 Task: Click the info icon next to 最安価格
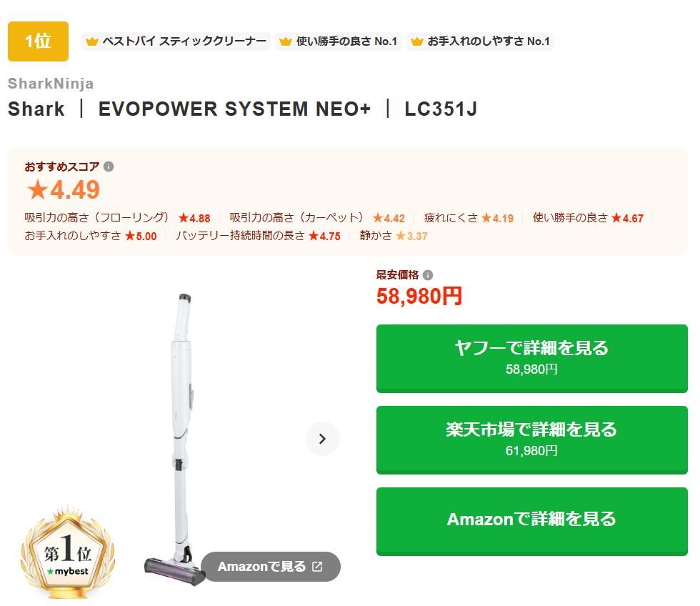428,275
